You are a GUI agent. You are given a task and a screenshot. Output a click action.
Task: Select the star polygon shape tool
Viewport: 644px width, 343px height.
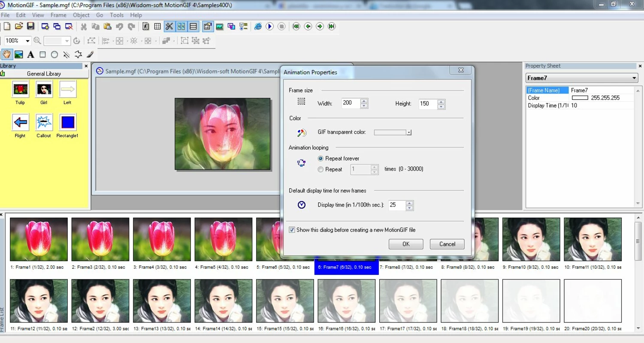pos(78,54)
